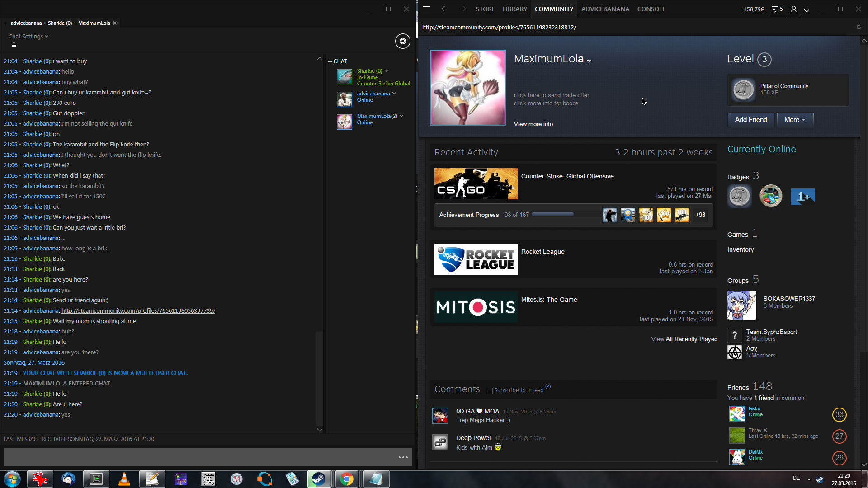This screenshot has height=488, width=868.
Task: Open the More dropdown on the profile
Action: tap(794, 120)
